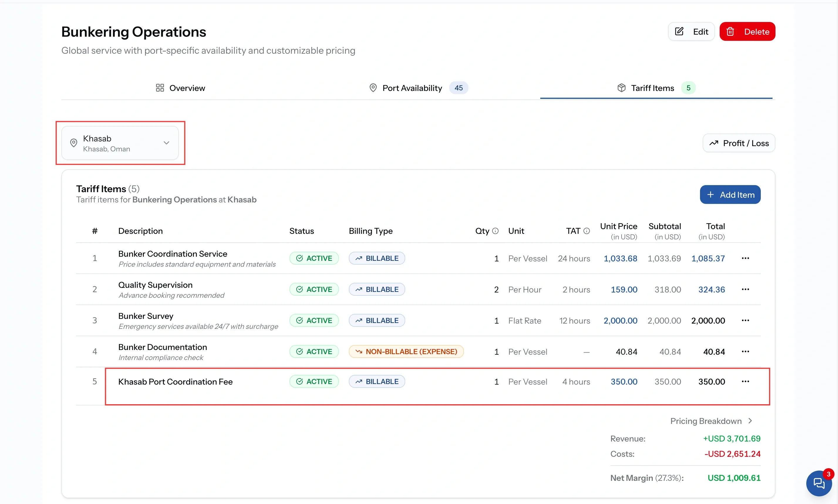Click the Net Margin USD 1,009.61 value

[734, 478]
